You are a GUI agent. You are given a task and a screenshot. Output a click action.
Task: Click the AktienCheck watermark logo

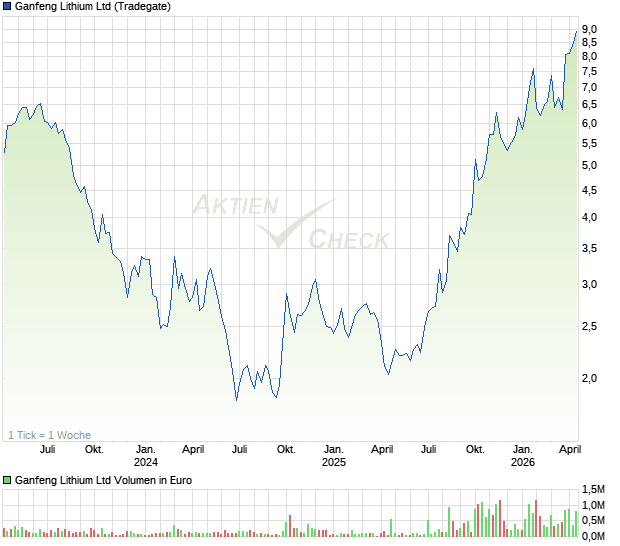[291, 221]
